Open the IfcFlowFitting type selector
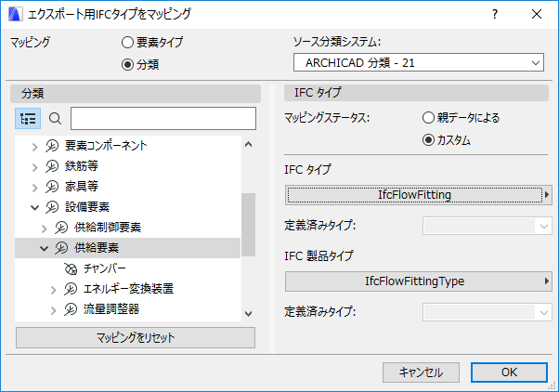The width and height of the screenshot is (559, 392). pos(416,195)
